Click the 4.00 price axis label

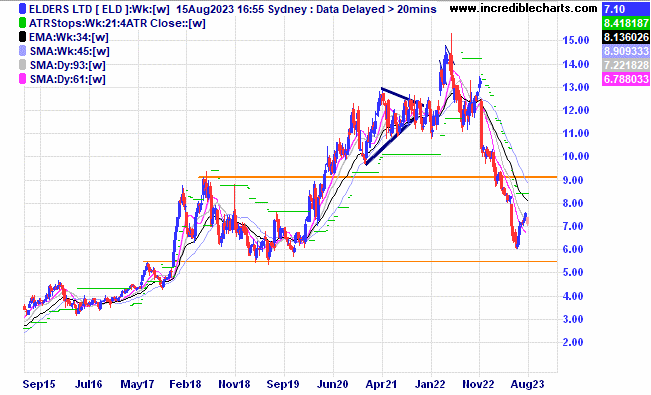click(573, 296)
